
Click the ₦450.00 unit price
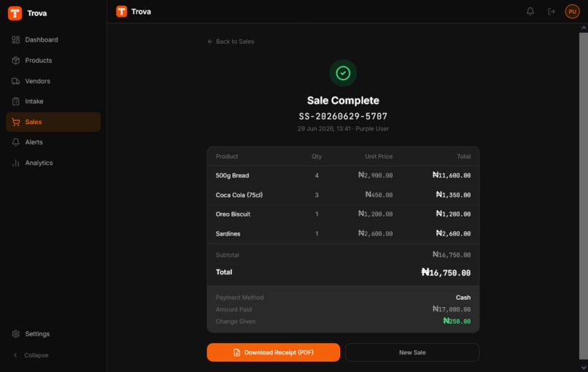[379, 195]
